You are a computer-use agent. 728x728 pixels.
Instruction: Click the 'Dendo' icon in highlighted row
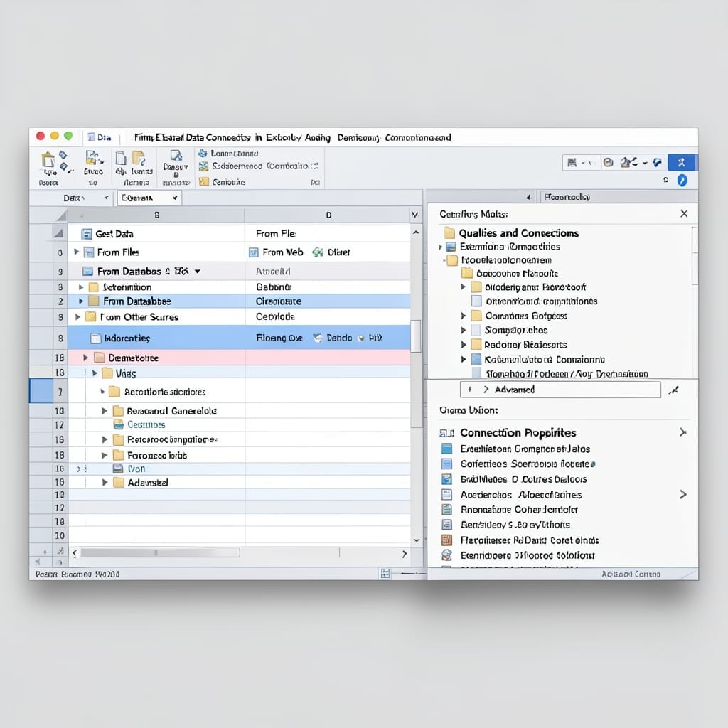[318, 338]
